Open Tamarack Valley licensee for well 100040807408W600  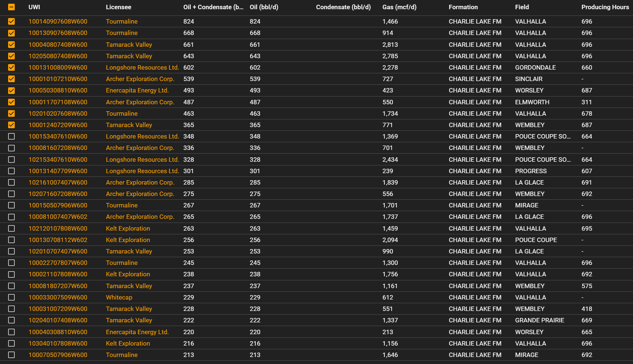[129, 45]
